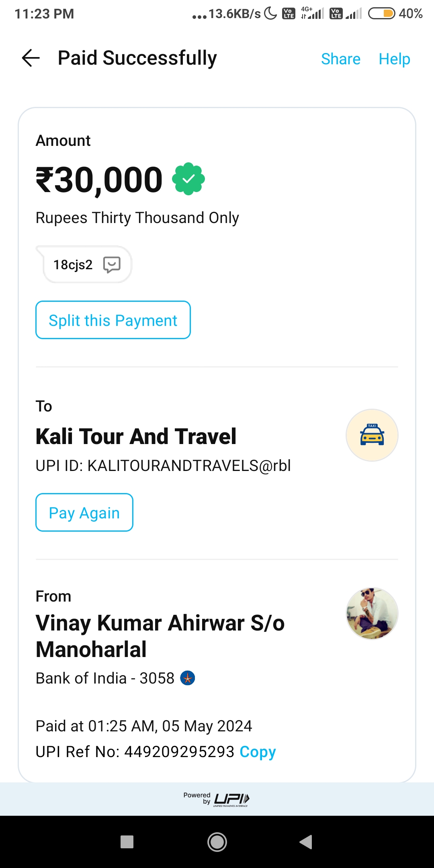Copy the UPI reference number
The height and width of the screenshot is (868, 434).
tap(258, 752)
